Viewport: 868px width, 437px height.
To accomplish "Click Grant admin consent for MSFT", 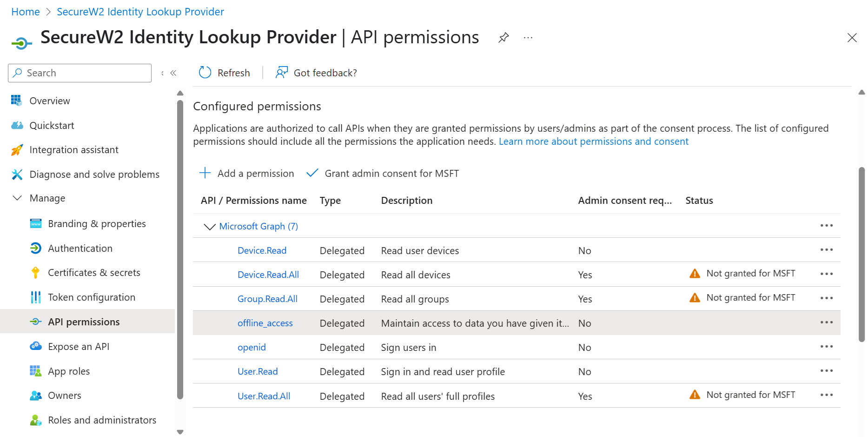I will pos(391,174).
